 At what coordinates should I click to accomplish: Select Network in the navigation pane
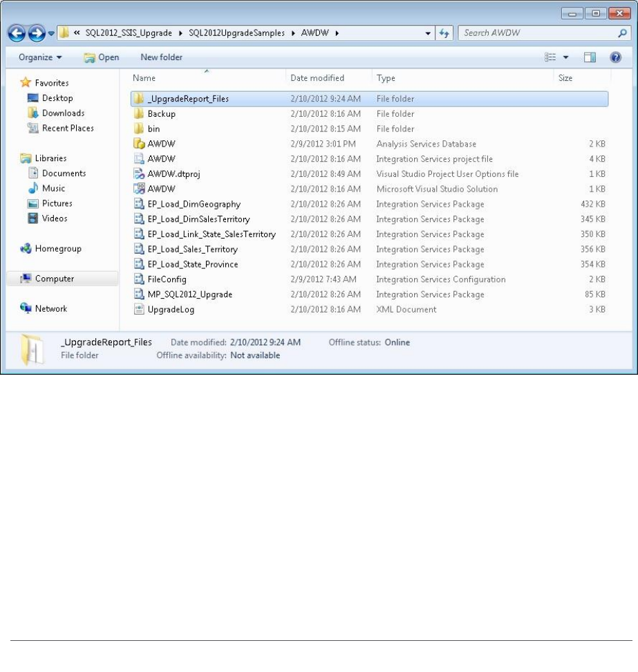[51, 308]
